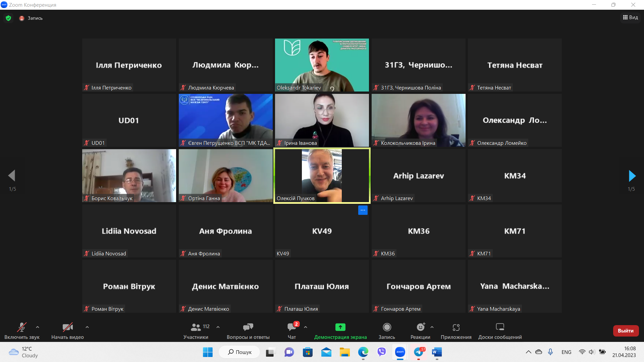Expand the audio options arrow
This screenshot has height=362, width=644.
(x=38, y=327)
